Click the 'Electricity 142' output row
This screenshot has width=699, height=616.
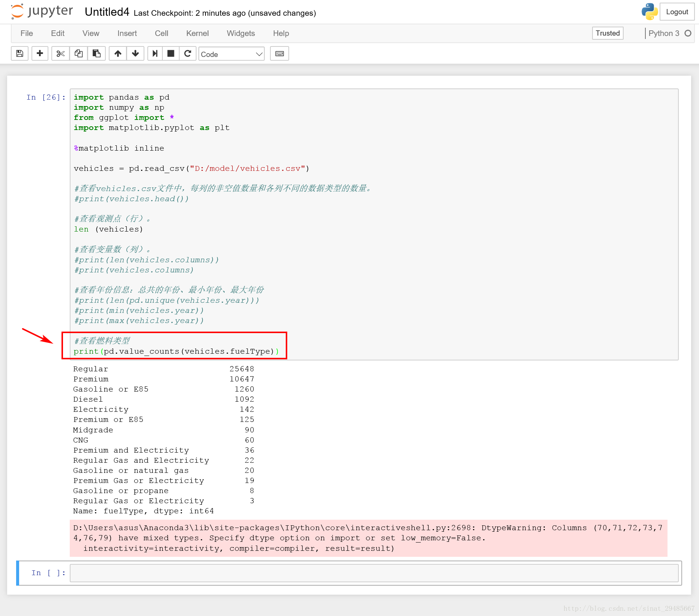click(163, 410)
